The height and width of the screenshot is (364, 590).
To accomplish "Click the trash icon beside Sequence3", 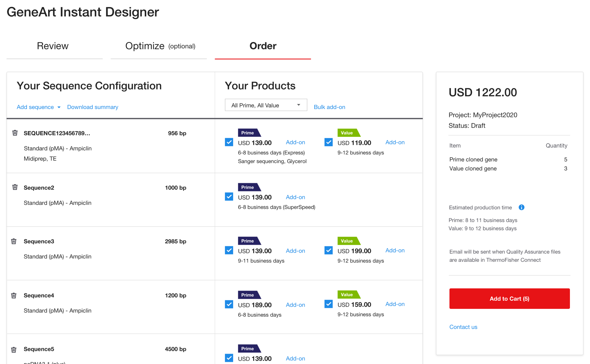I will pos(14,241).
